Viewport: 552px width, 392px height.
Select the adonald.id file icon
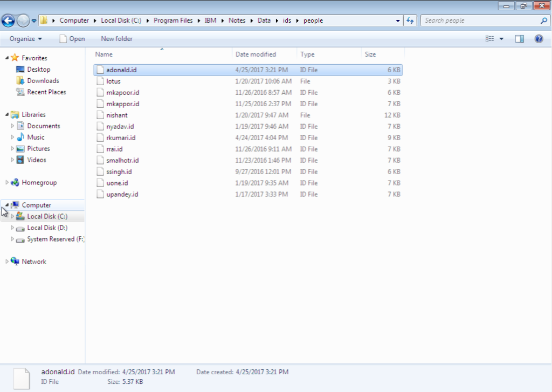(x=100, y=70)
